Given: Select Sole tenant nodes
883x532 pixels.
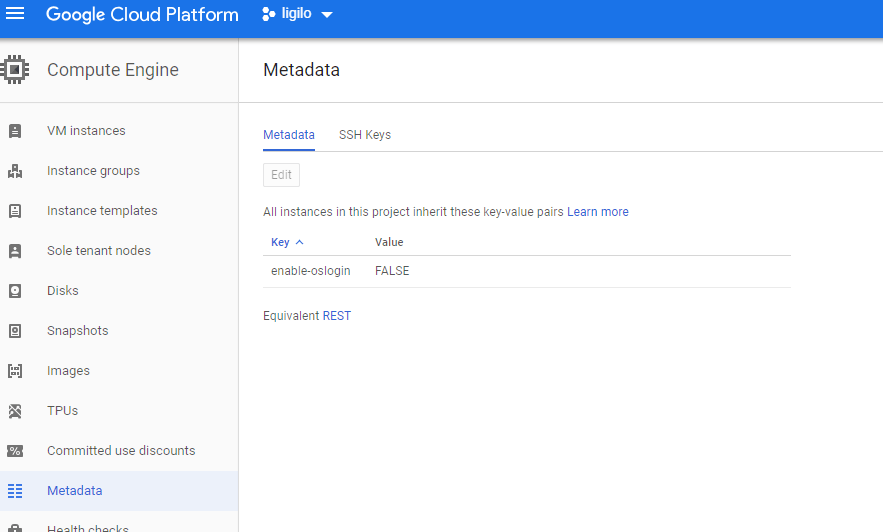Looking at the screenshot, I should pos(99,251).
